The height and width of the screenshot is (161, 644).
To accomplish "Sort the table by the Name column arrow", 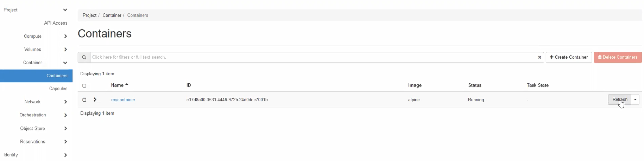I will tap(127, 85).
